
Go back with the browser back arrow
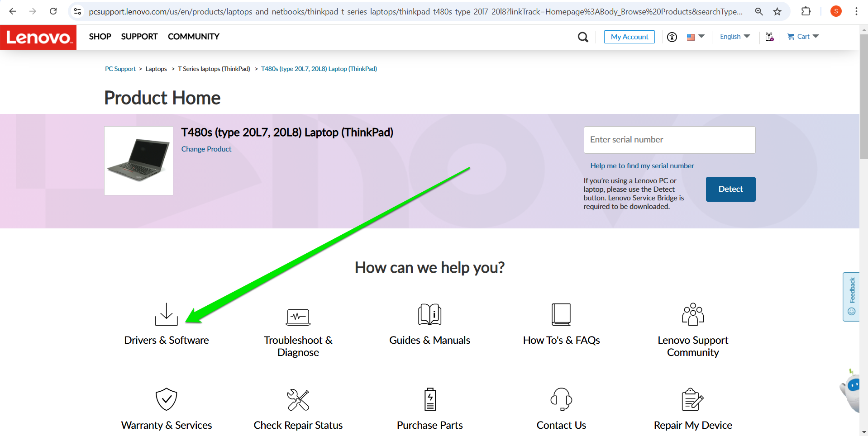[x=13, y=11]
